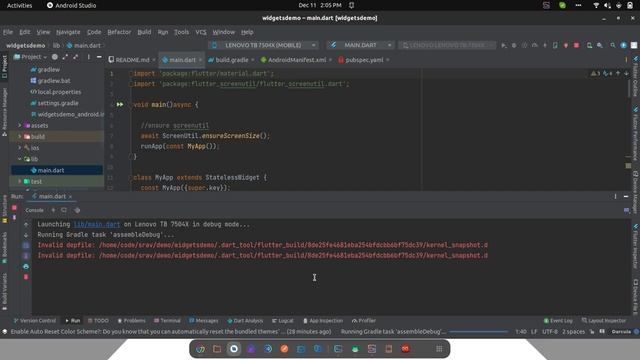The width and height of the screenshot is (640, 360).
Task: Select the Console tab in the Run panel
Action: click(34, 210)
